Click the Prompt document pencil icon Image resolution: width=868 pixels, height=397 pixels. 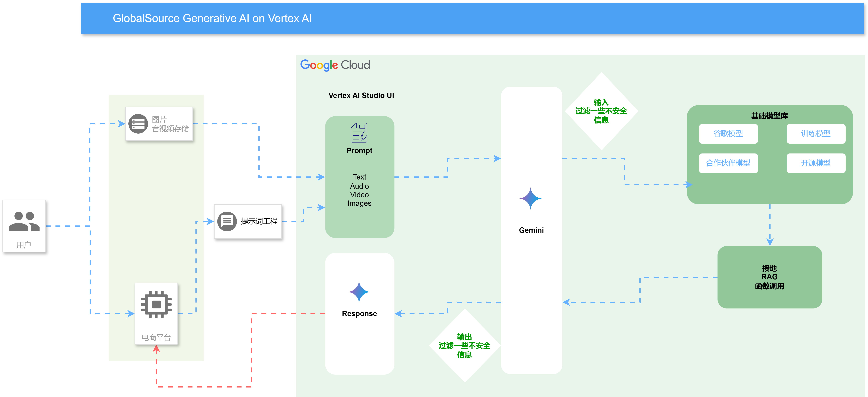[359, 132]
